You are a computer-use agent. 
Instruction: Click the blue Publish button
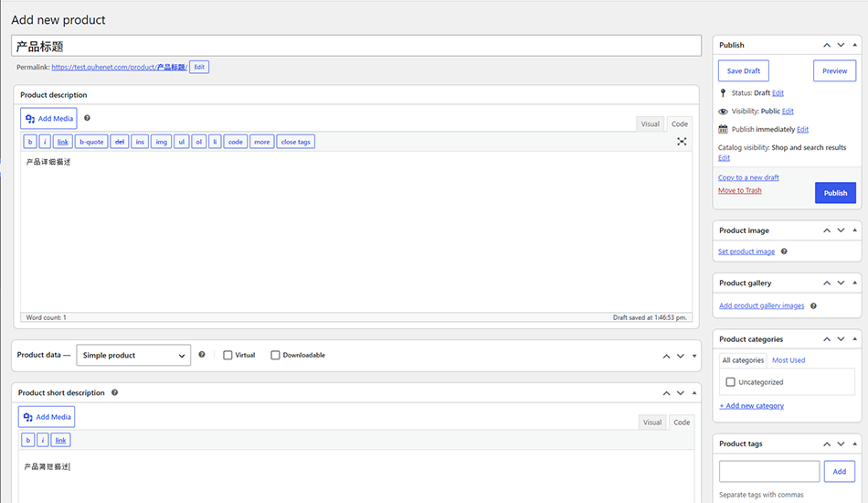(x=835, y=193)
